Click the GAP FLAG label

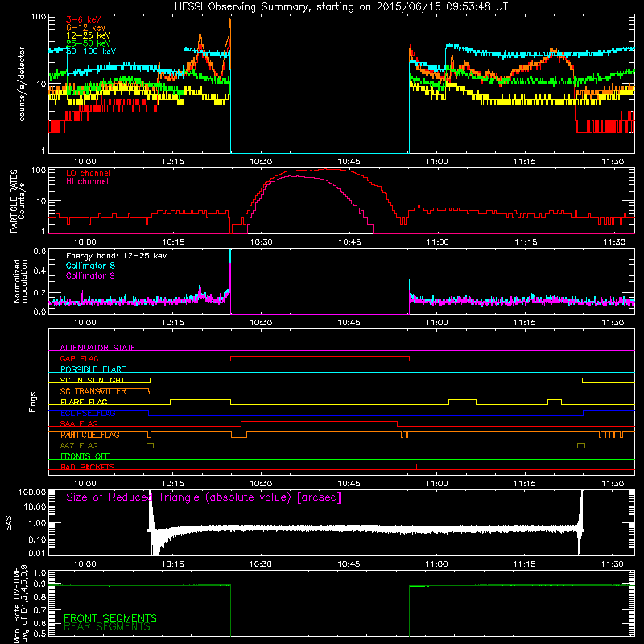point(79,358)
